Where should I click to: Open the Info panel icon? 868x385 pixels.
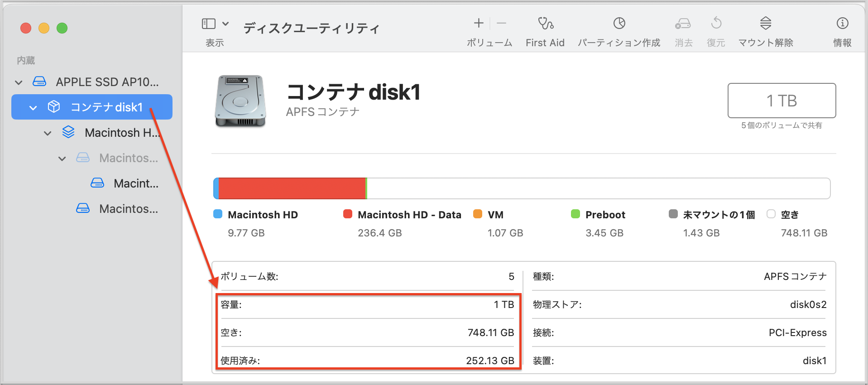pyautogui.click(x=842, y=23)
